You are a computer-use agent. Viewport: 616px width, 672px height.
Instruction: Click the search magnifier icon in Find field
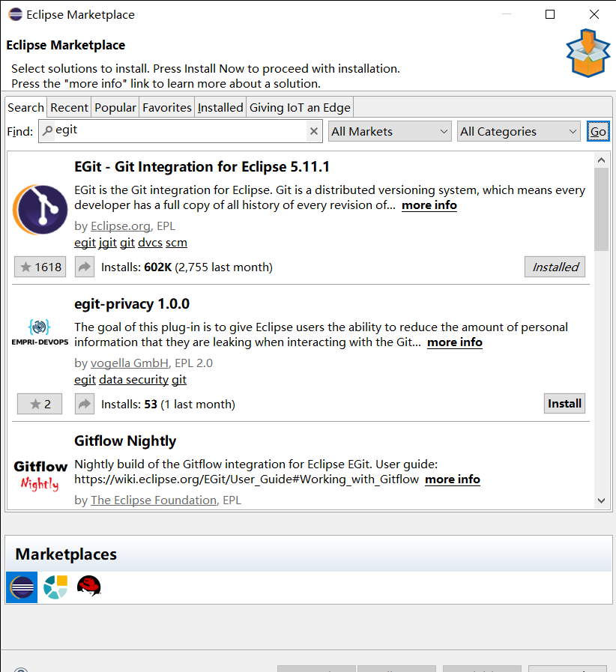47,130
